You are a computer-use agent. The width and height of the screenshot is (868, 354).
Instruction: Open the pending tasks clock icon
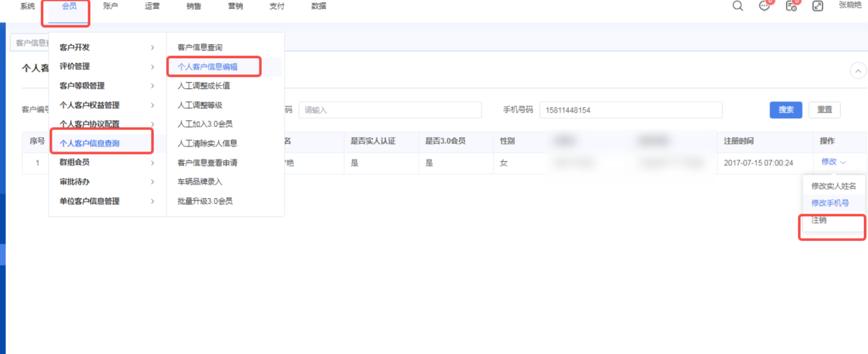click(791, 6)
